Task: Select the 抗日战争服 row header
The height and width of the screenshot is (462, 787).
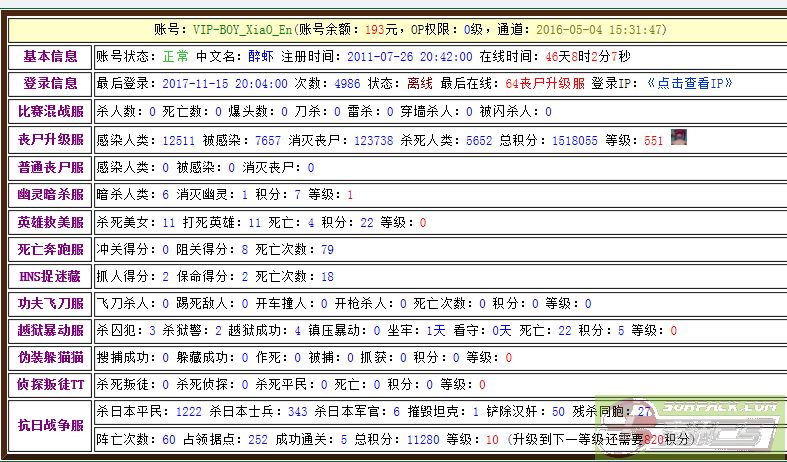Action: 50,426
